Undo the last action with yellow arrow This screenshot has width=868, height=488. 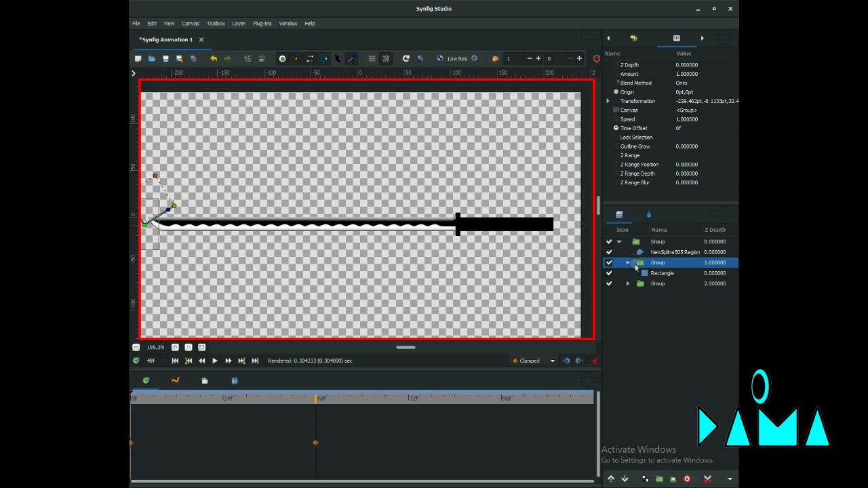click(x=214, y=59)
